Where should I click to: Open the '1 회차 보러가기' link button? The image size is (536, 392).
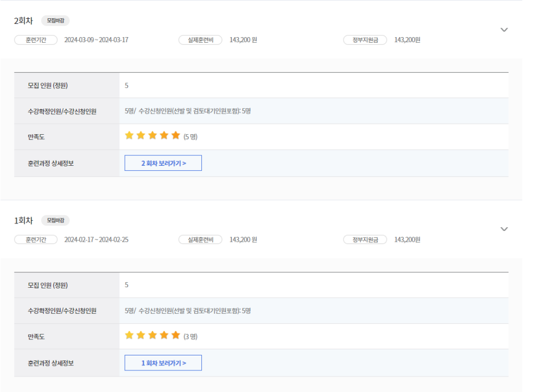pyautogui.click(x=163, y=363)
